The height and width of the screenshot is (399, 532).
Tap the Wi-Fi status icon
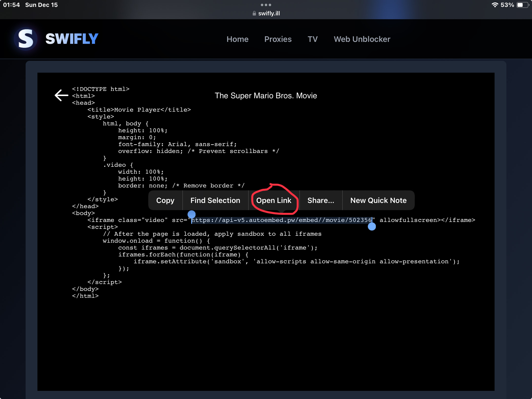pos(495,5)
